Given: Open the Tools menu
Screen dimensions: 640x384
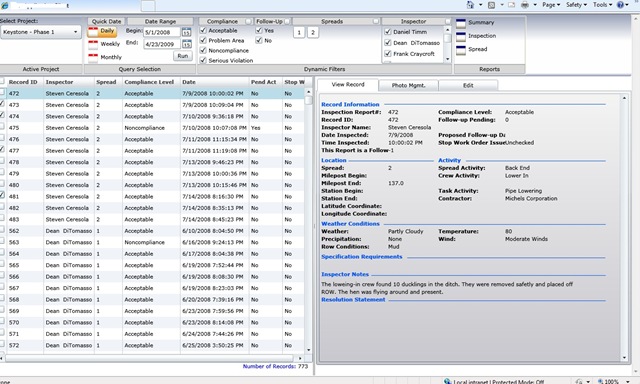Looking at the screenshot, I should (x=602, y=5).
